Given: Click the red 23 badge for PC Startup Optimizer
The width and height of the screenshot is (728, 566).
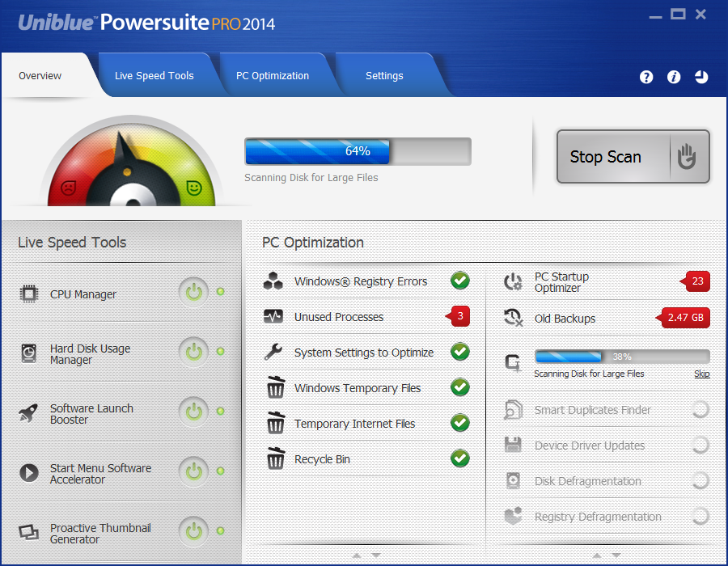Looking at the screenshot, I should [x=695, y=281].
